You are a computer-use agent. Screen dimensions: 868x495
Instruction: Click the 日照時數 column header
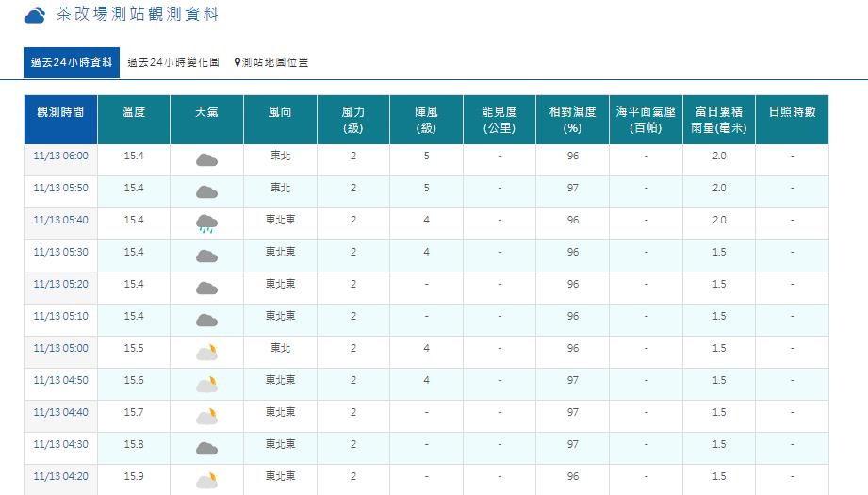tap(793, 120)
